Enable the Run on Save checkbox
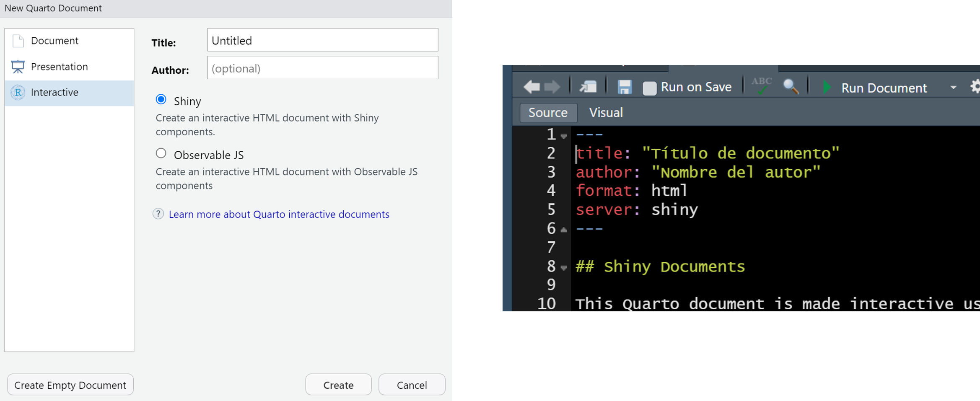 [649, 88]
